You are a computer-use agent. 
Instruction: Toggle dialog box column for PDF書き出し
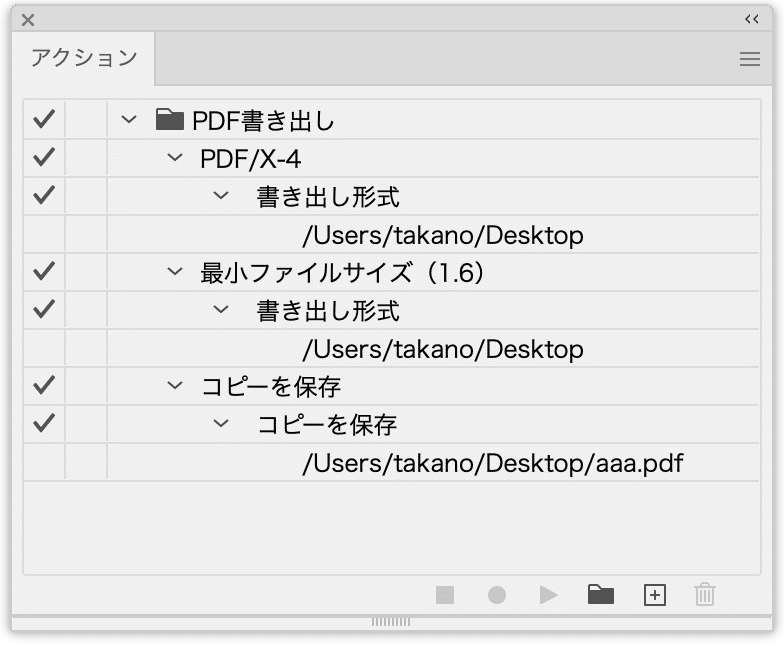(86, 120)
